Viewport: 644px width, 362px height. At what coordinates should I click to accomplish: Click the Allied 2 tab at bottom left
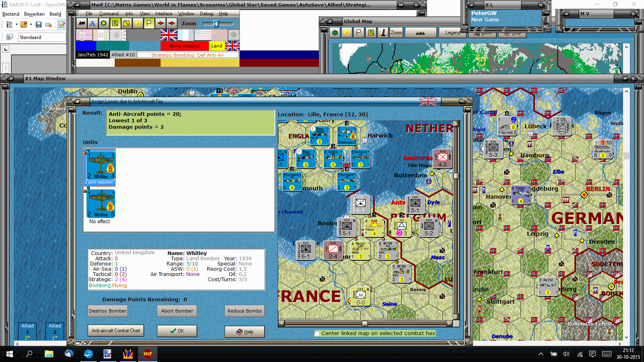[55, 331]
